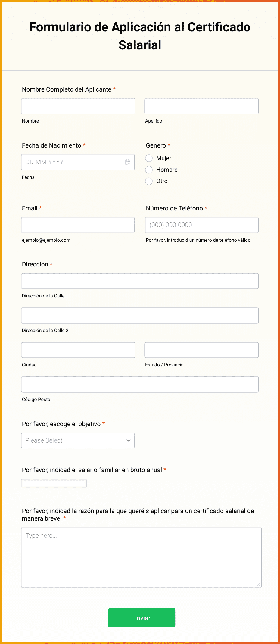This screenshot has width=280, height=644.
Task: Focus the DD-MM-YYYY birth date field
Action: (x=78, y=162)
